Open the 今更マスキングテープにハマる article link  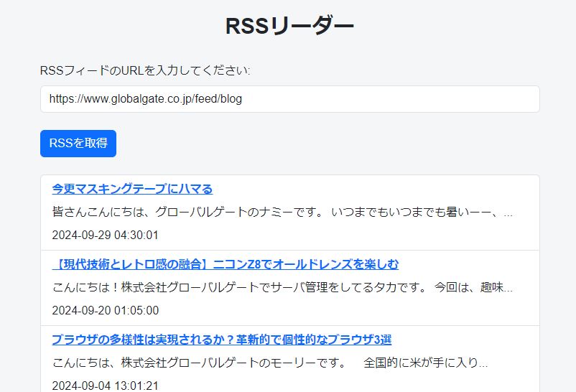pos(132,189)
